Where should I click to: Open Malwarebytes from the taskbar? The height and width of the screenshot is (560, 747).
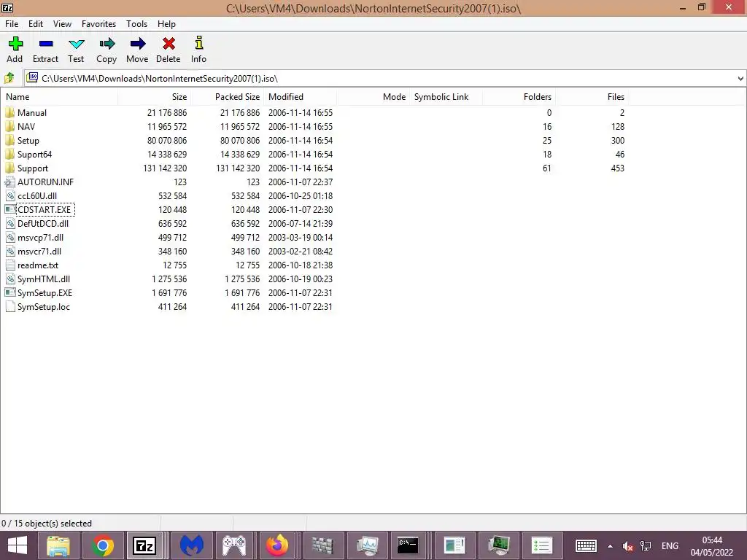[x=191, y=545]
